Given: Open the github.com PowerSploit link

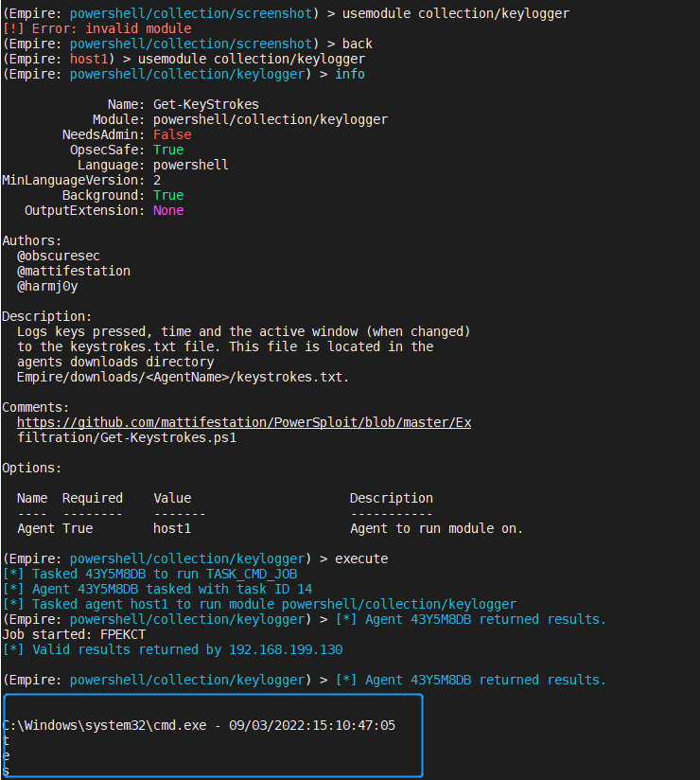Looking at the screenshot, I should pyautogui.click(x=244, y=422).
